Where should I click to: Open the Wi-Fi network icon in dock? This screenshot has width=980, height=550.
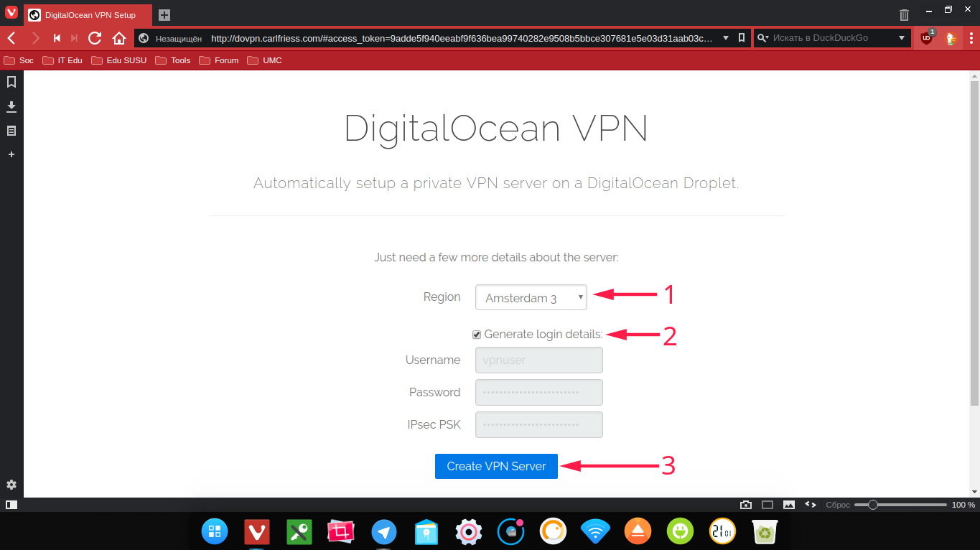pos(595,531)
